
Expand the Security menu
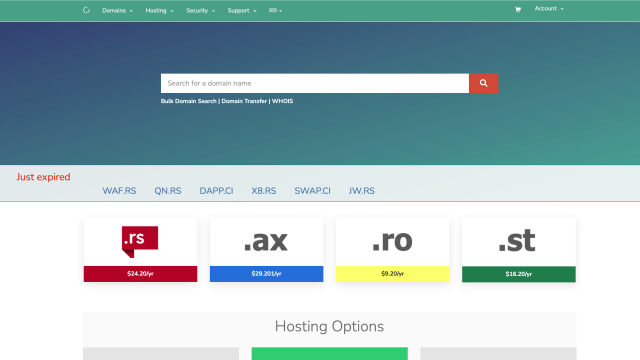tap(200, 11)
